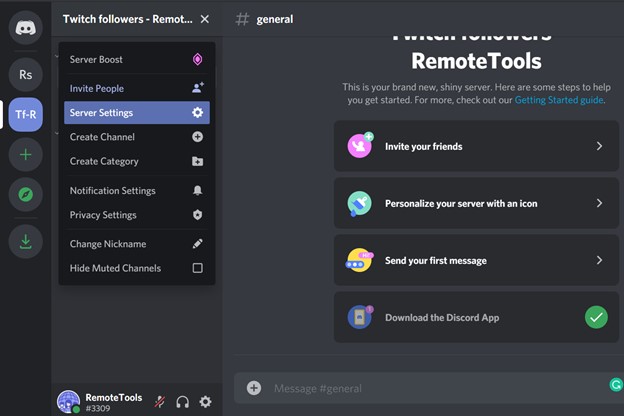
Task: Open Personalize your server with an icon
Action: coord(476,203)
